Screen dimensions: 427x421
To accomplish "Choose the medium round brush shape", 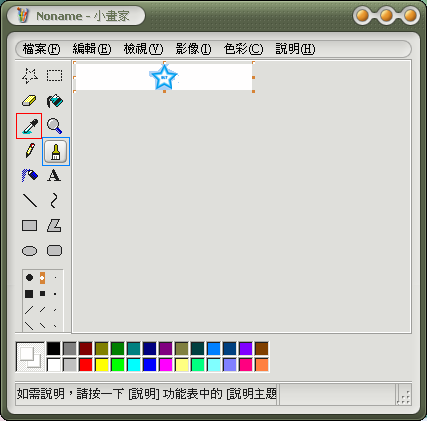I will (x=42, y=277).
